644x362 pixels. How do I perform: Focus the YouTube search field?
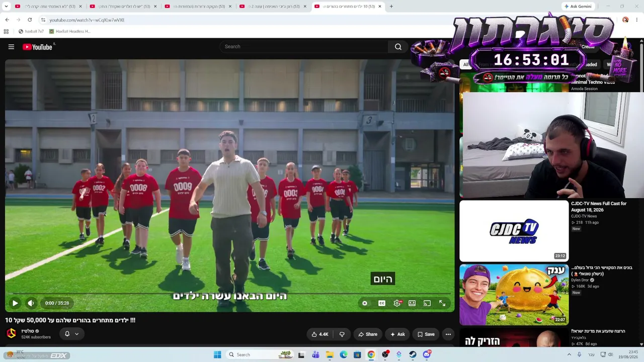(x=303, y=47)
